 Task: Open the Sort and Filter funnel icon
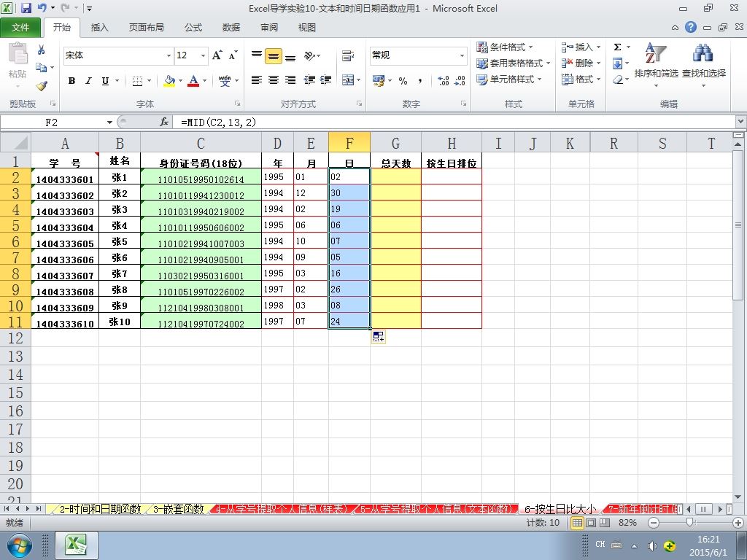click(x=656, y=53)
